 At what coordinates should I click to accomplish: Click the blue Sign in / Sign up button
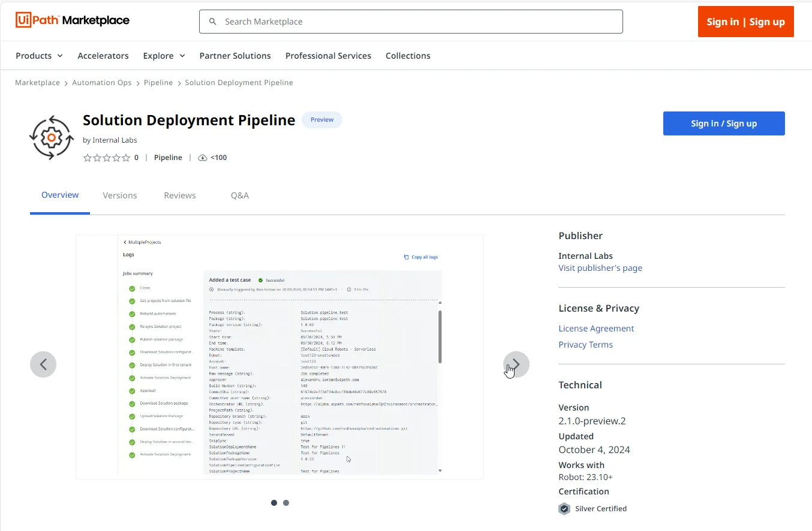724,123
